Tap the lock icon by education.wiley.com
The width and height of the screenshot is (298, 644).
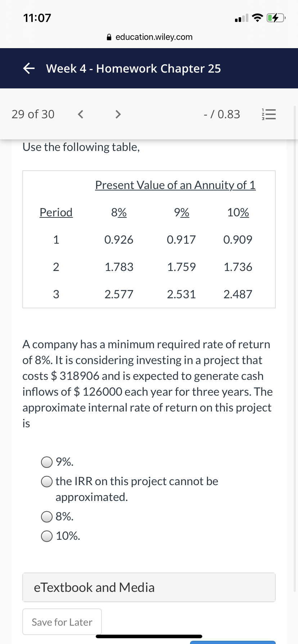coord(109,37)
